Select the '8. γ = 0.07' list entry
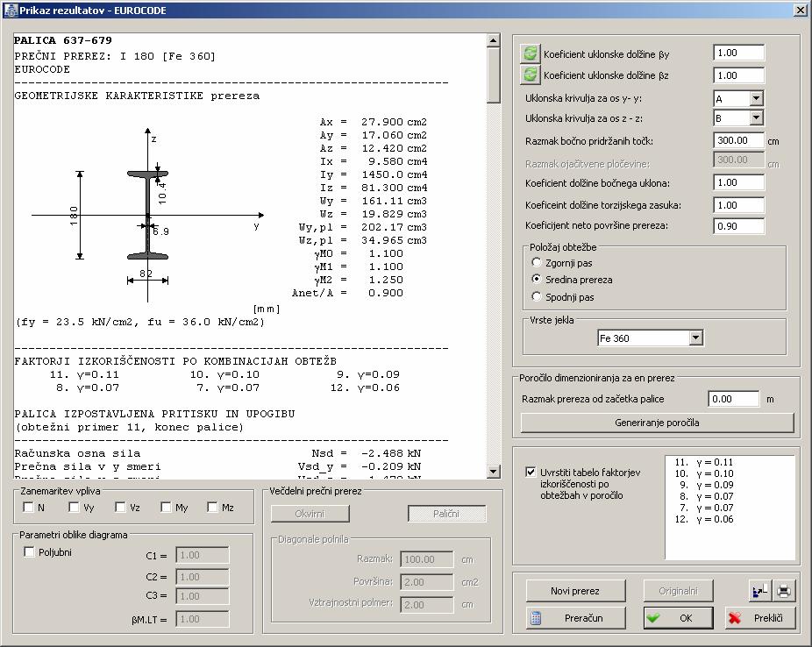Image resolution: width=812 pixels, height=647 pixels. click(707, 496)
